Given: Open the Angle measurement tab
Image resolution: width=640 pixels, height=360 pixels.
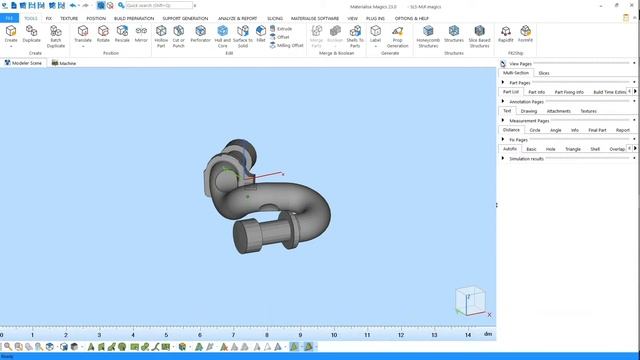Looking at the screenshot, I should (556, 130).
